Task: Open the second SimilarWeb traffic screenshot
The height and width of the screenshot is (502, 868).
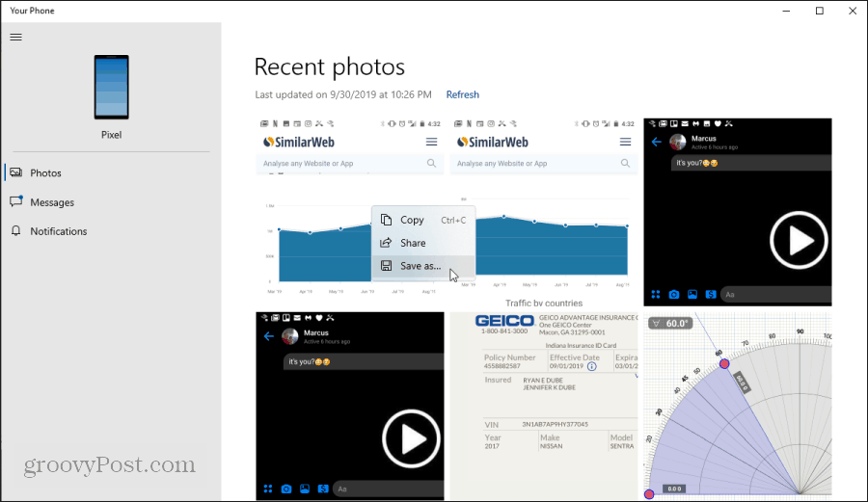Action: point(544,212)
